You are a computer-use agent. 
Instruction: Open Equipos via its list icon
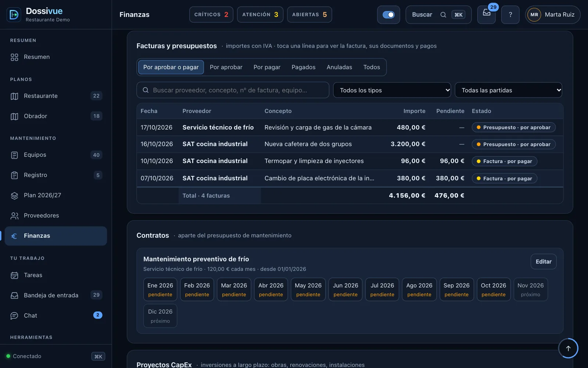[x=14, y=155]
